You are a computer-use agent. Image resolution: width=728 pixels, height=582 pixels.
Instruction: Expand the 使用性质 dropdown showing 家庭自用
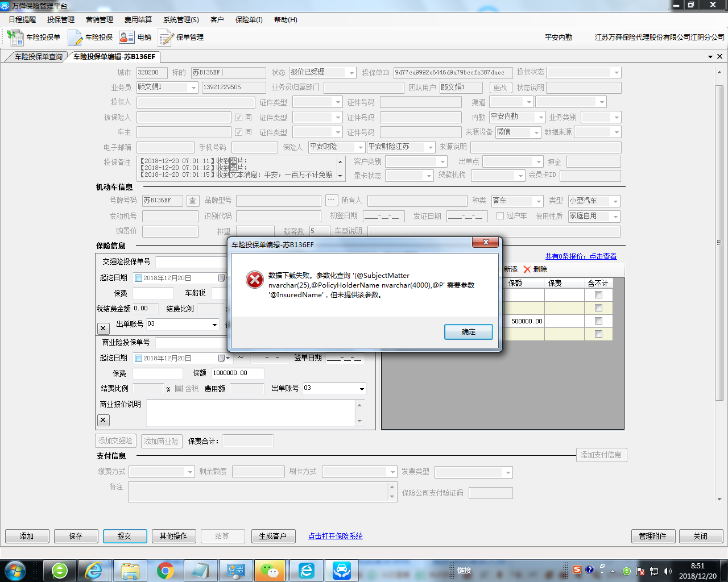point(615,217)
